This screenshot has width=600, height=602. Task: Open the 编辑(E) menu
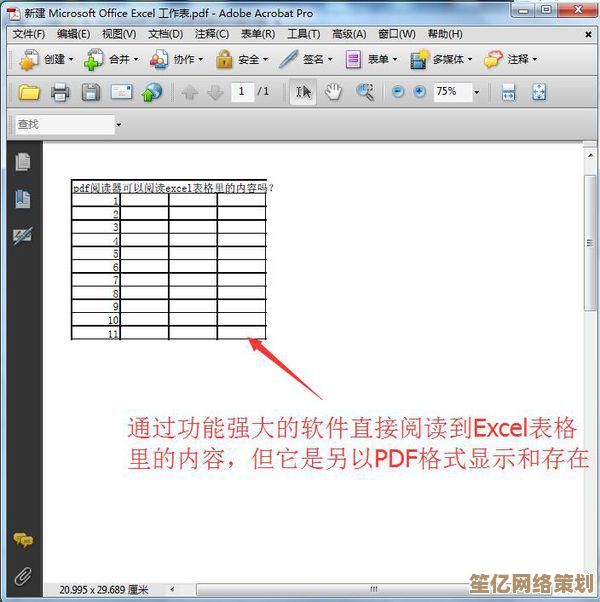pyautogui.click(x=73, y=34)
